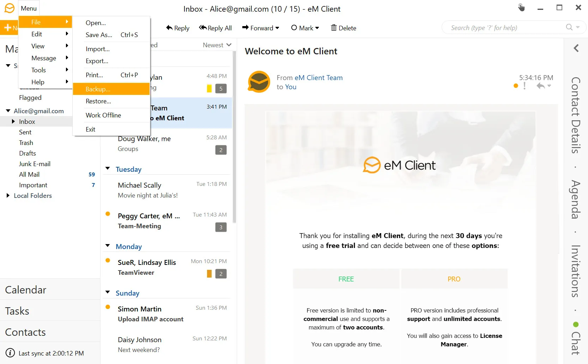Choose Work Offline from File menu
The height and width of the screenshot is (364, 588).
(x=111, y=115)
